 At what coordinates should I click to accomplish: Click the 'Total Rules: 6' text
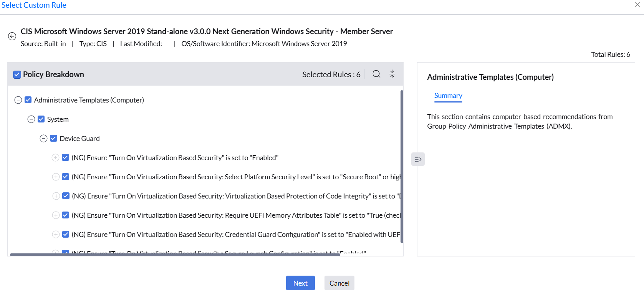[611, 54]
